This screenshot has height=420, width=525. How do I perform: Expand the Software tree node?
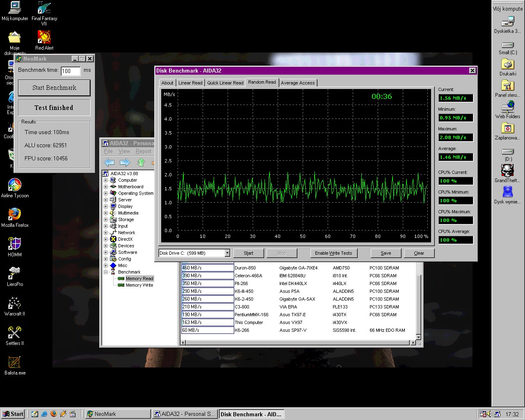(106, 252)
